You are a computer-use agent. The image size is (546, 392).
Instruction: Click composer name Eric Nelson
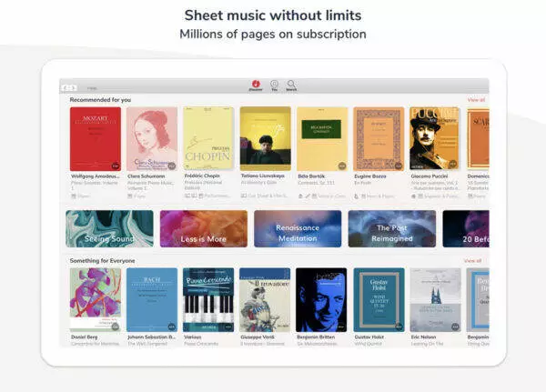coord(423,337)
